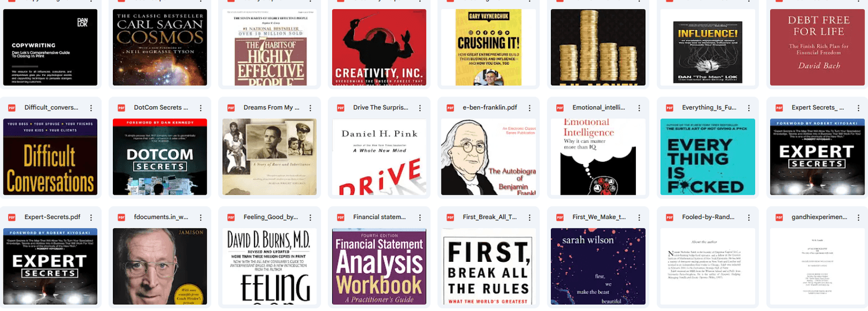Open more options menu for Financial statem file
Viewport: 868px width, 311px height.
[x=420, y=217]
